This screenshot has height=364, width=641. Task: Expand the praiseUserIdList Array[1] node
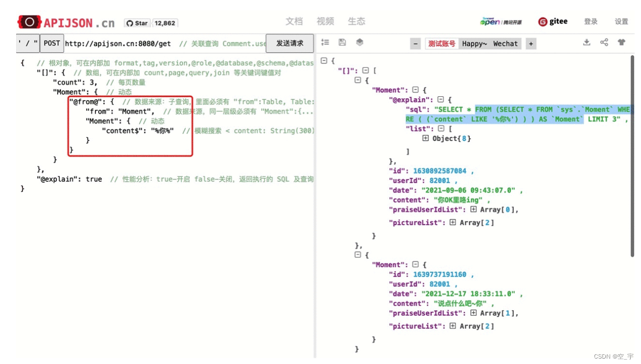click(x=473, y=313)
